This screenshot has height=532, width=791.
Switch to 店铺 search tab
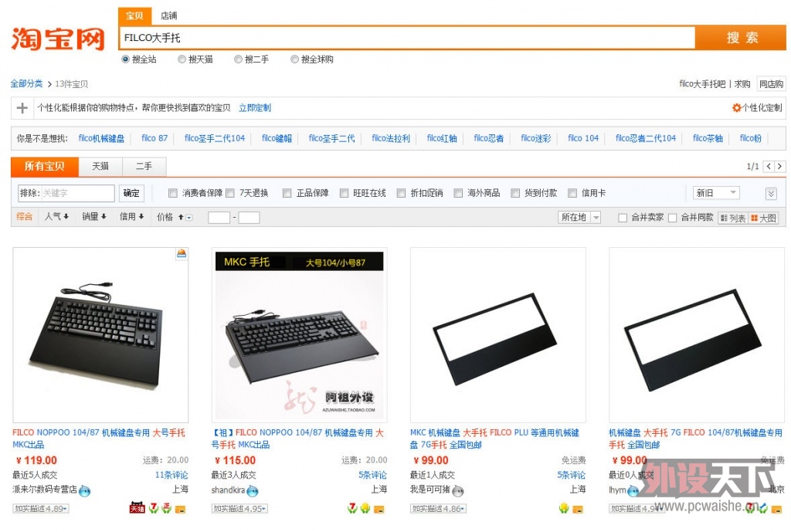pos(169,15)
